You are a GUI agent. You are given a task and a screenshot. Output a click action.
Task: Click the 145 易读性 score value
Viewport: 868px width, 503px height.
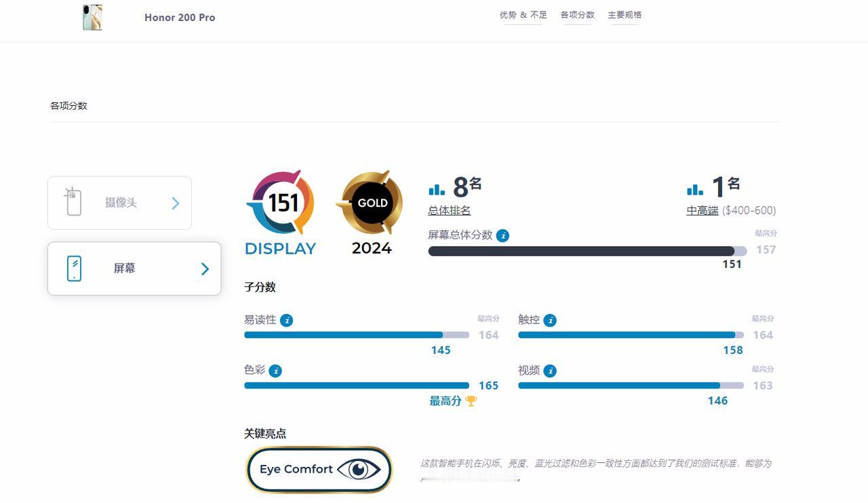pyautogui.click(x=441, y=350)
